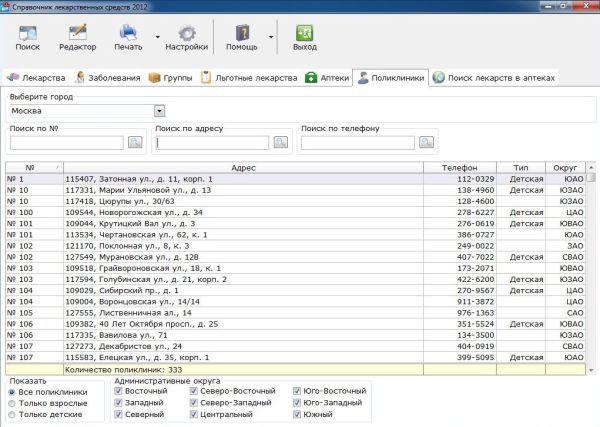The width and height of the screenshot is (600, 427).
Task: Switch to the Группы tab
Action: tap(170, 78)
